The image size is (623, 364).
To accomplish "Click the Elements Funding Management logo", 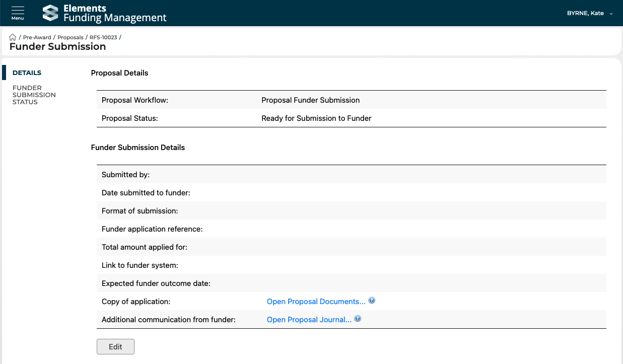I will [105, 13].
